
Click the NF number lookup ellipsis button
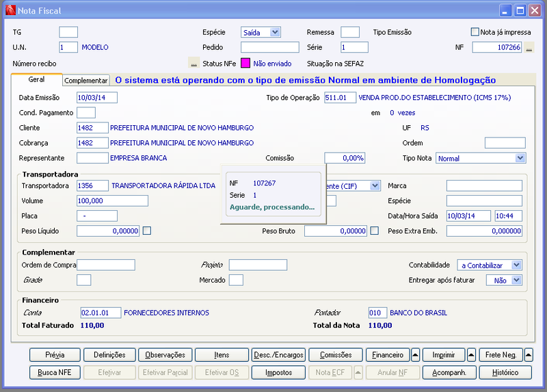click(529, 47)
